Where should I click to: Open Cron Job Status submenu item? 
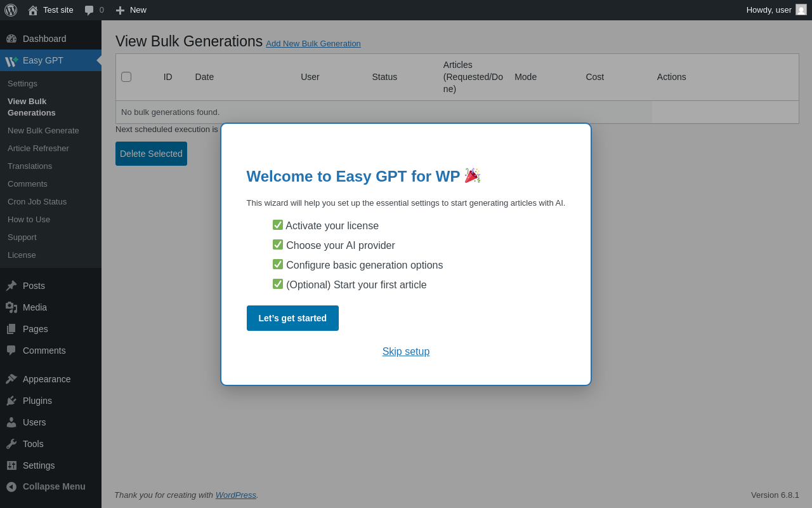[37, 201]
